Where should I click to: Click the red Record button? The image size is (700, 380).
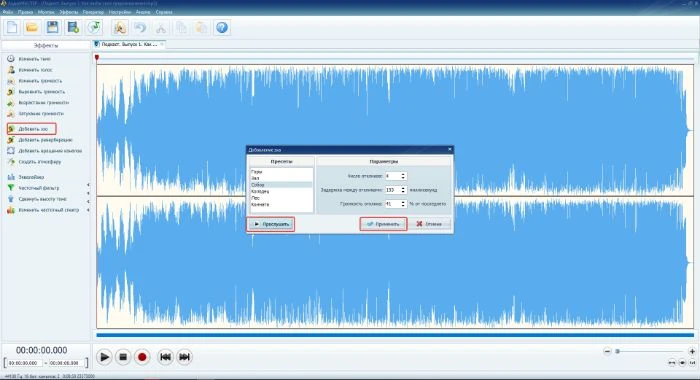tap(142, 357)
